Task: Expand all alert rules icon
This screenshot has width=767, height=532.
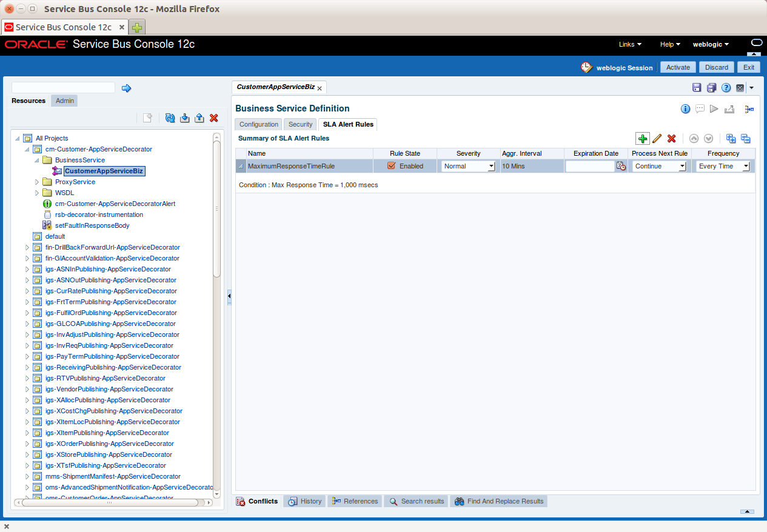Action: 731,139
